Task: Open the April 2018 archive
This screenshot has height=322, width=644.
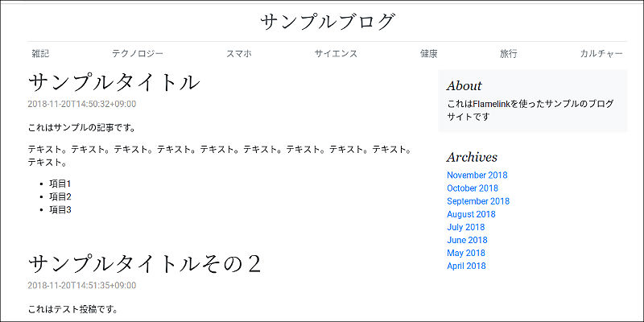Action: coord(466,266)
